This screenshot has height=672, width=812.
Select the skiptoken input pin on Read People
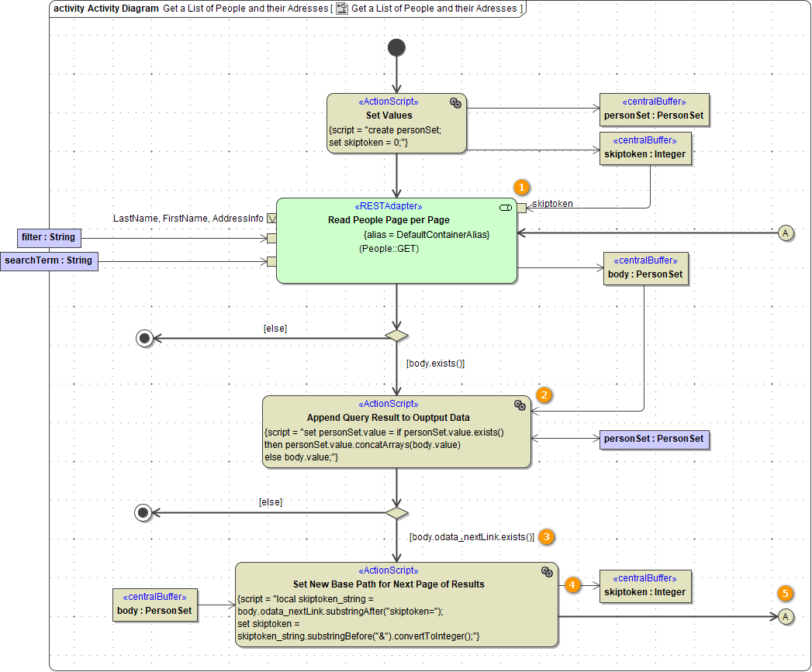[x=521, y=208]
